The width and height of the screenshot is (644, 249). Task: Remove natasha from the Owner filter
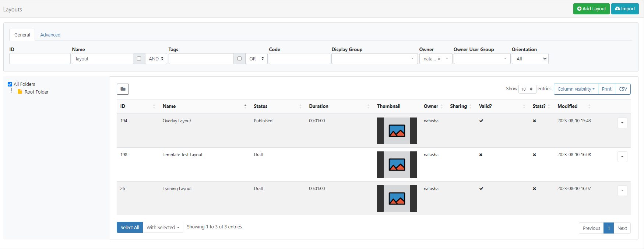click(439, 59)
